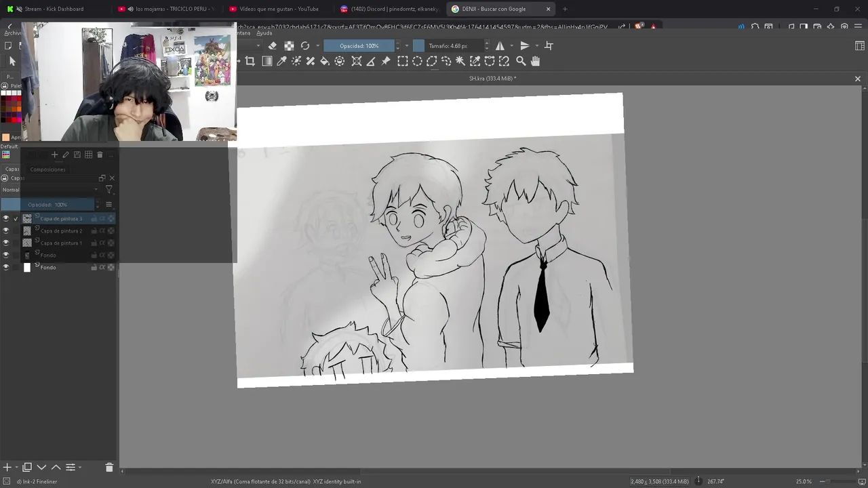The width and height of the screenshot is (868, 488).
Task: Select the Smart Patch tool
Action: point(311,61)
